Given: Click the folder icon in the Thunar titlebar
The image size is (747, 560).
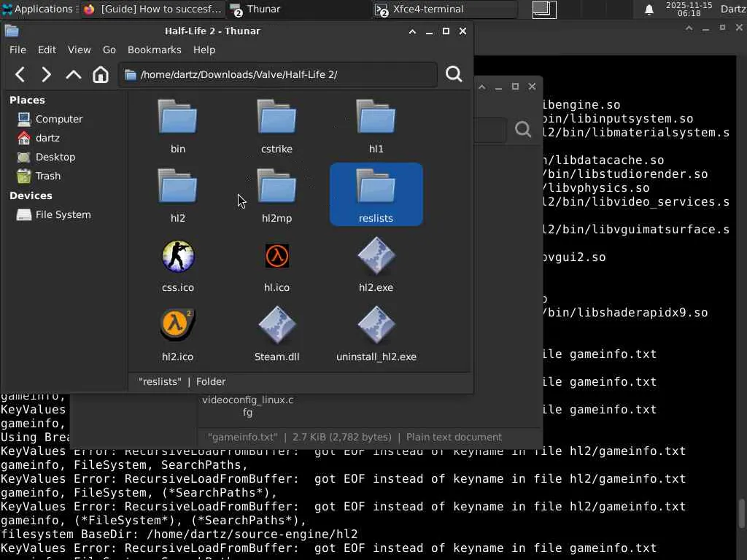Looking at the screenshot, I should click(12, 31).
